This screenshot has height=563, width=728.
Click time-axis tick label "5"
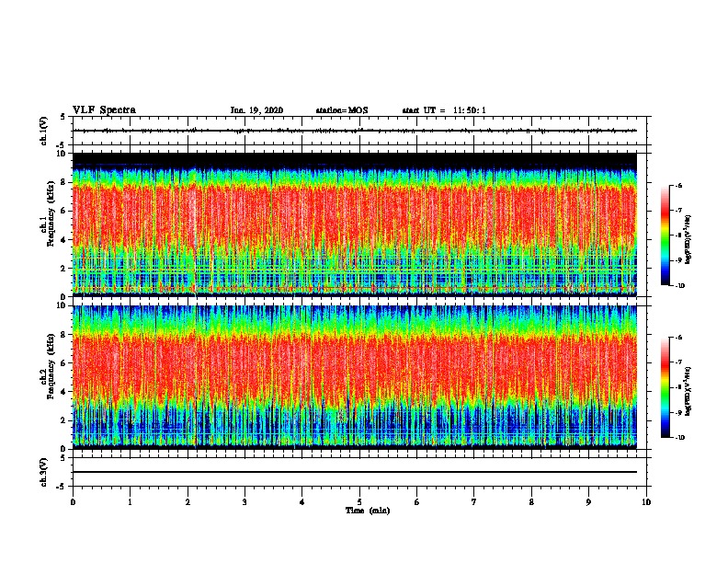(x=359, y=502)
